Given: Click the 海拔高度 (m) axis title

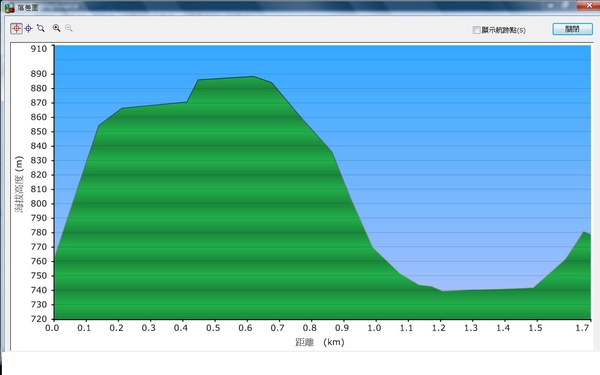Looking at the screenshot, I should [19, 184].
